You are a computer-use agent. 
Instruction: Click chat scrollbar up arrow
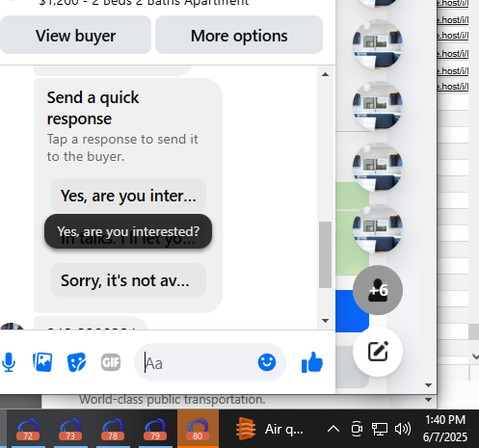(325, 74)
